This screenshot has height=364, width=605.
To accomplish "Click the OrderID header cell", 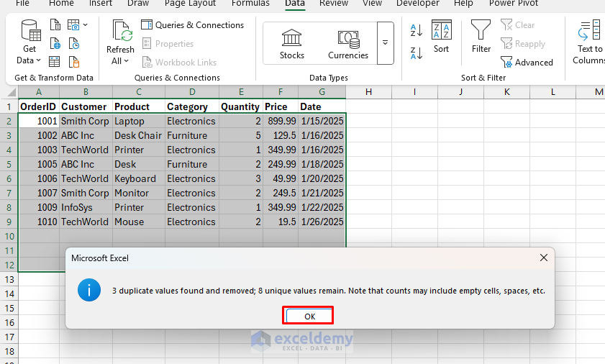I will tap(39, 106).
